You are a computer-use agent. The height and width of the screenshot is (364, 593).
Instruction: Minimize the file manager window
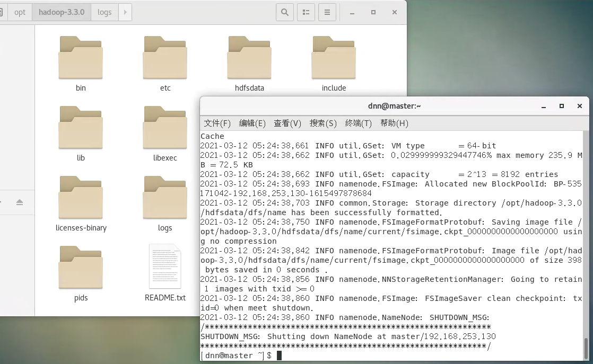click(352, 13)
